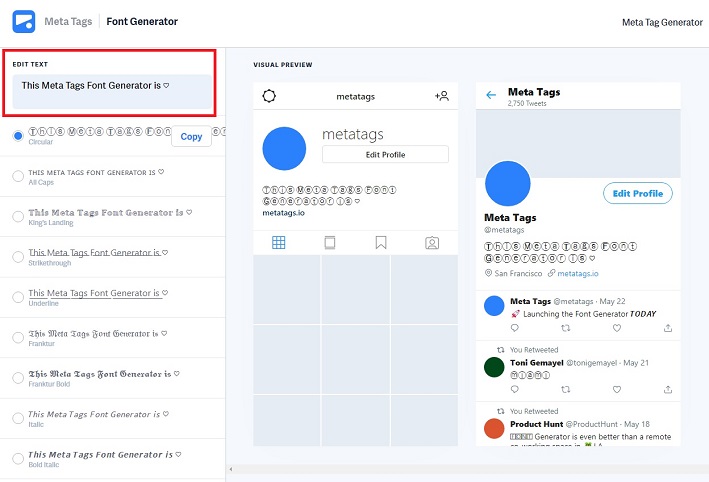709x482 pixels.
Task: Reply to the Meta Tags launch tweet
Action: [x=515, y=328]
